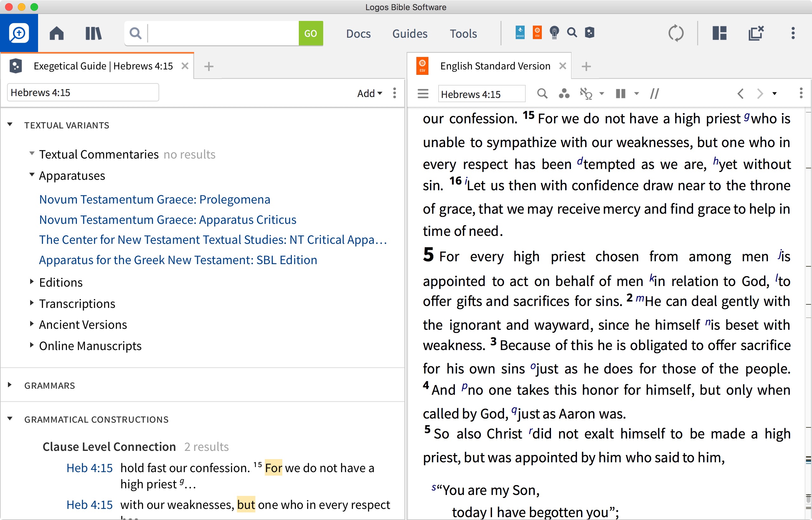The image size is (812, 520).
Task: Add a new tab in right panel
Action: coord(586,66)
